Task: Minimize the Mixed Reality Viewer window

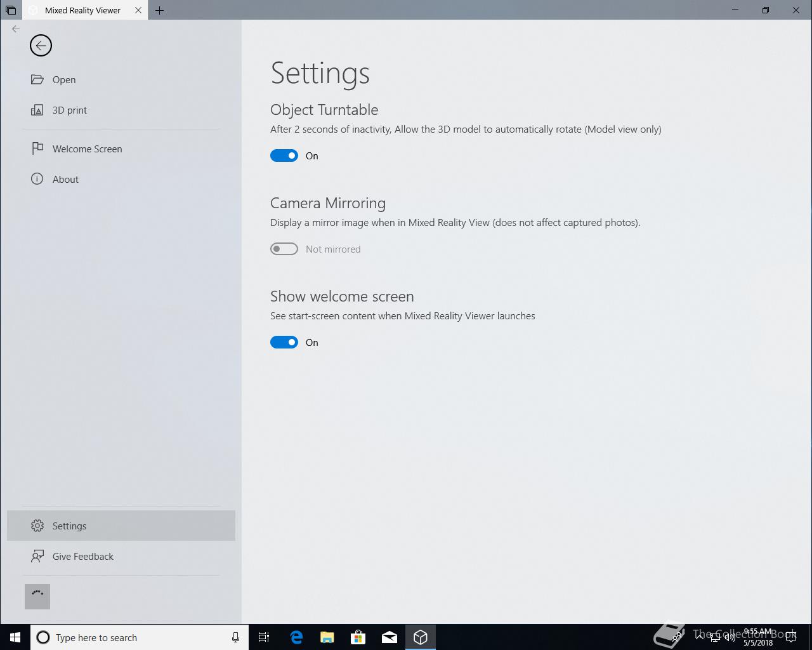Action: pyautogui.click(x=735, y=10)
